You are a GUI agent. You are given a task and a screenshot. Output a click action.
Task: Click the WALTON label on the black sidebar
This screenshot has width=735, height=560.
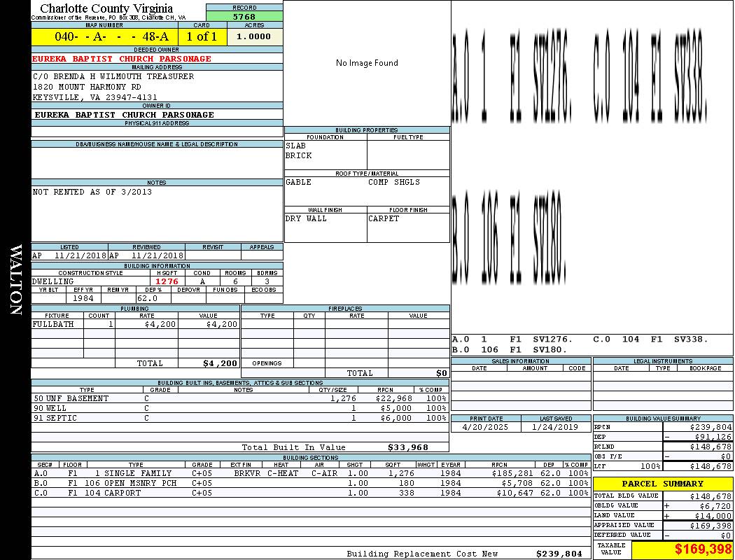pyautogui.click(x=15, y=280)
